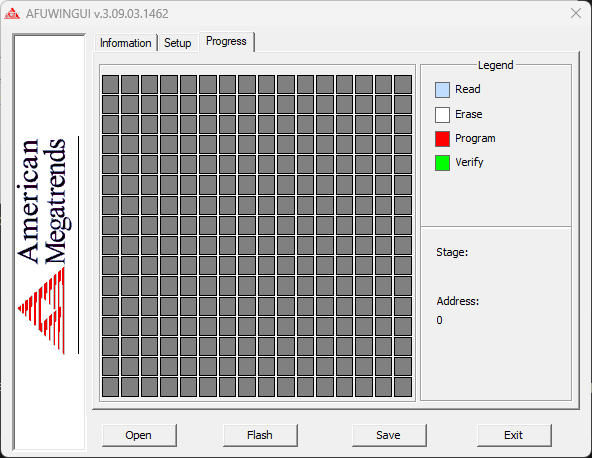This screenshot has width=592, height=458.
Task: Click the Erase legend white swatch
Action: pyautogui.click(x=442, y=115)
